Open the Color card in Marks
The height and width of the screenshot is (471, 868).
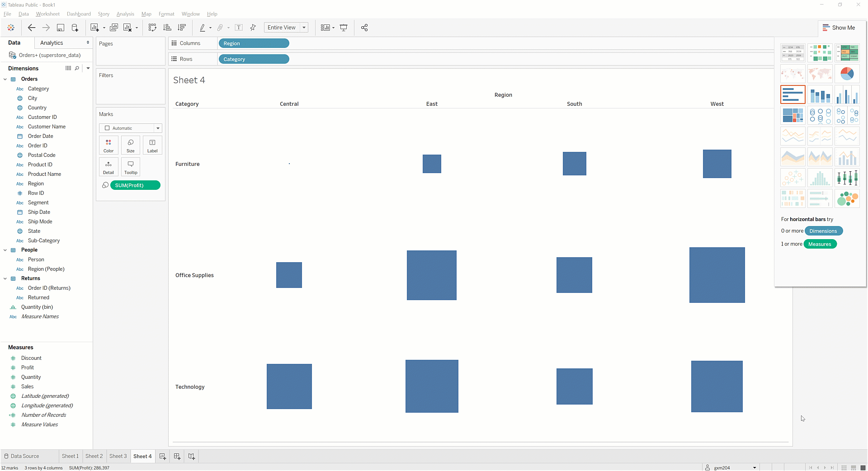[108, 146]
